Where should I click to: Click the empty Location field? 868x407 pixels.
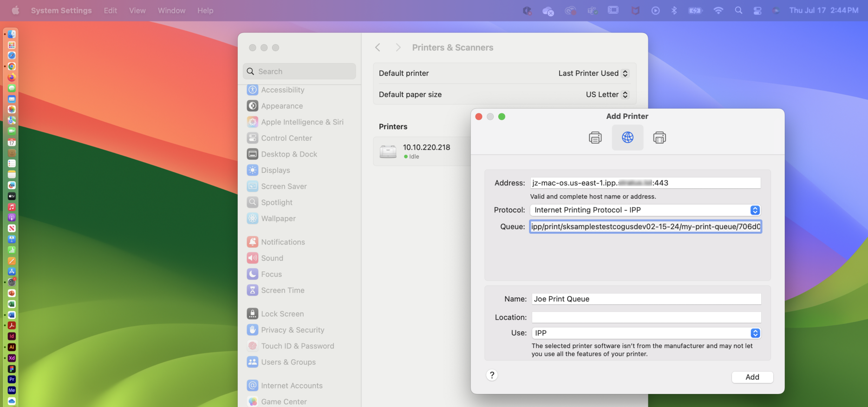(x=646, y=317)
